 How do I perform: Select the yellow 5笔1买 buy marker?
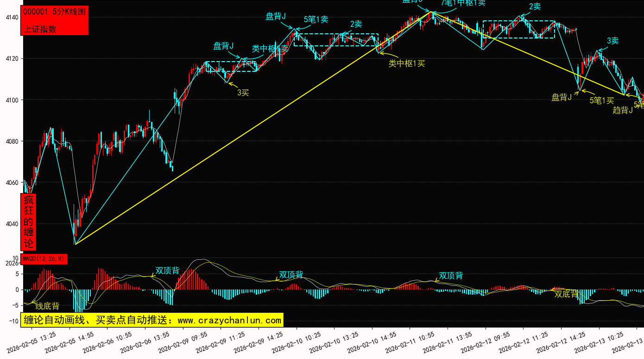click(x=601, y=100)
